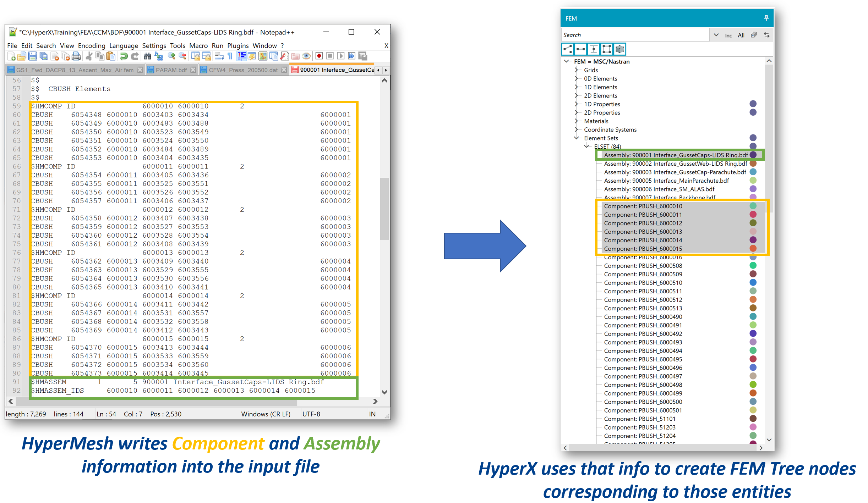
Task: Click the Zoom In magnifier icon
Action: pyautogui.click(x=172, y=56)
